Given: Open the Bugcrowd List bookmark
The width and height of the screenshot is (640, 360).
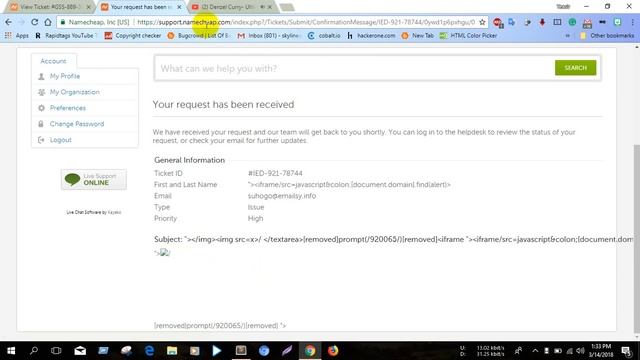Looking at the screenshot, I should tap(198, 36).
